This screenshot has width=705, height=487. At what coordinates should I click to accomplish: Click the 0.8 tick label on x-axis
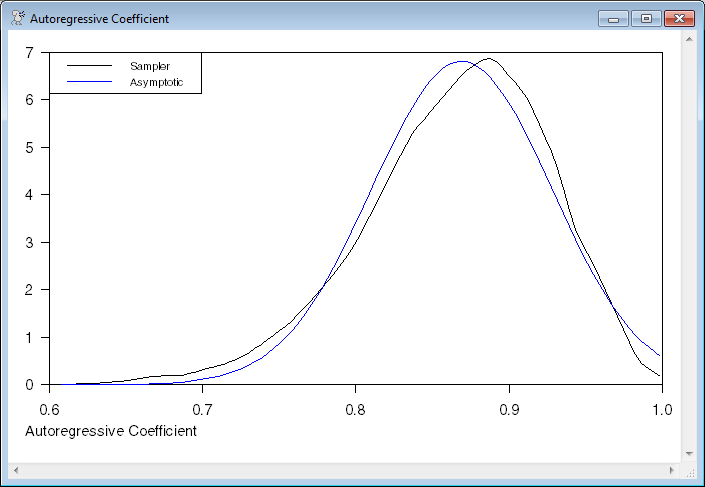[x=355, y=409]
